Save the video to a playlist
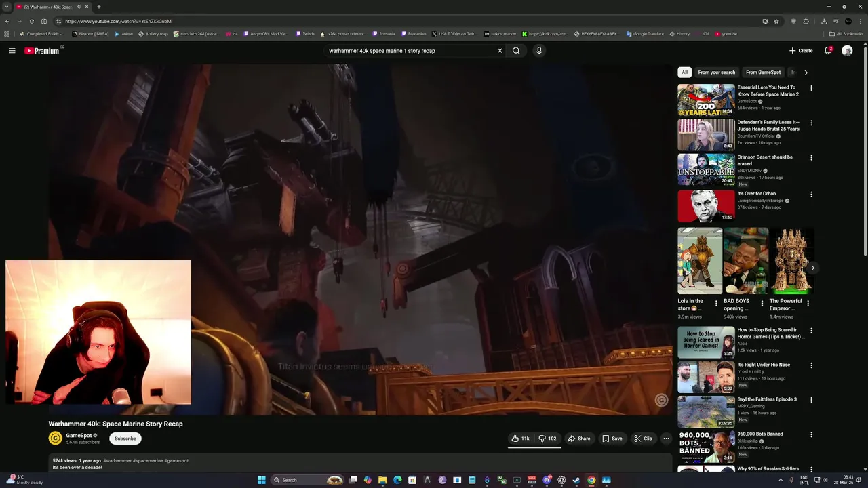This screenshot has width=868, height=488. coord(612,439)
